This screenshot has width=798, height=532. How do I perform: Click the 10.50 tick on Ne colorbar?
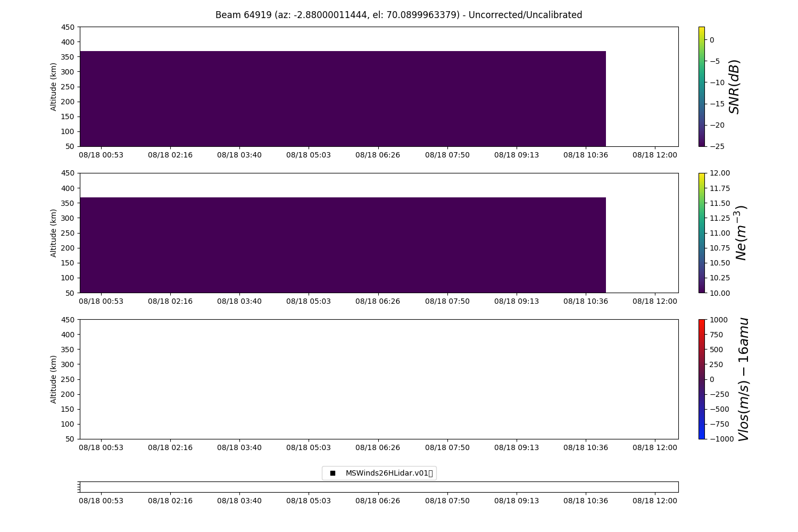point(719,263)
